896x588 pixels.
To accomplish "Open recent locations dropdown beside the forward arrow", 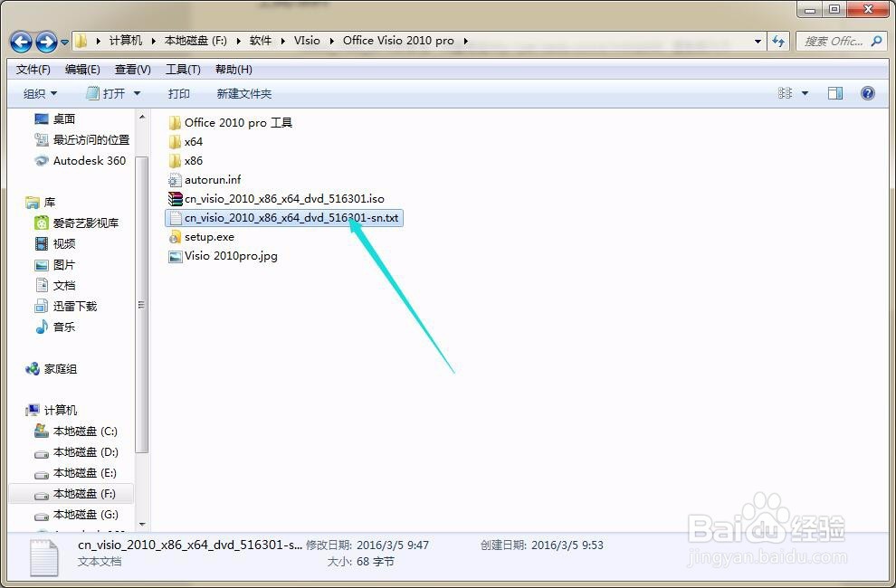I will pyautogui.click(x=64, y=43).
